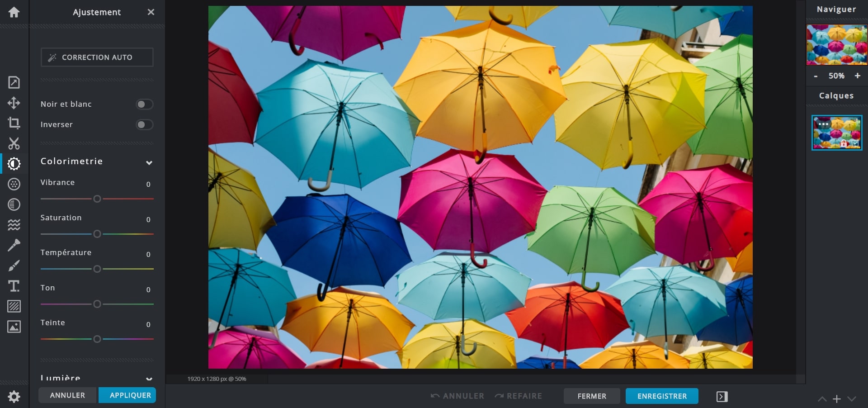The image size is (868, 408).
Task: Click the Calques panel heading
Action: (836, 96)
